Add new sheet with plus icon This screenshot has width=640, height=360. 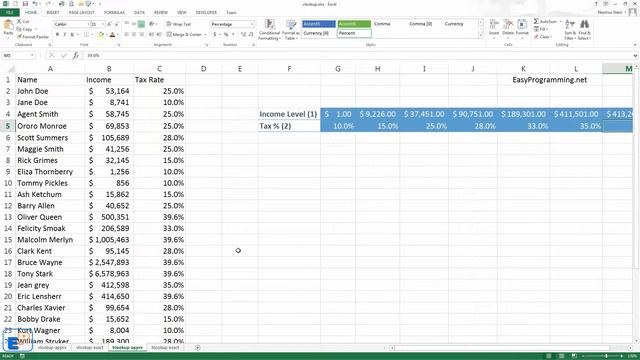[x=198, y=348]
